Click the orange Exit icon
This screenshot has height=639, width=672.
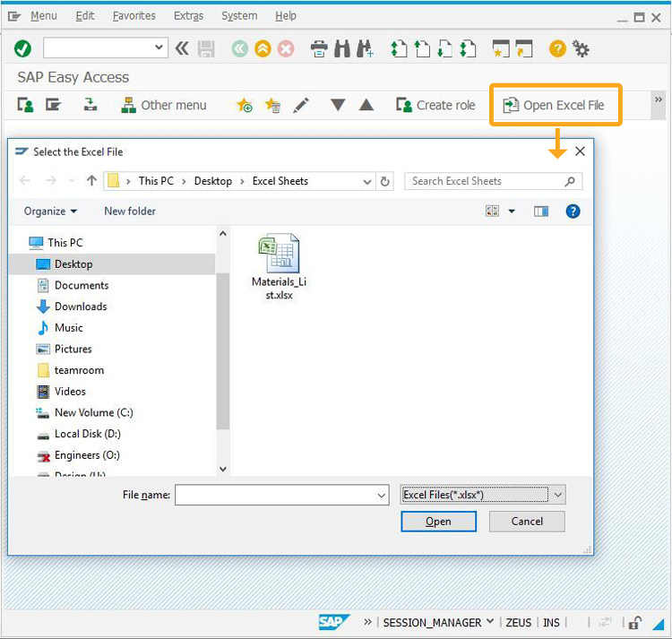pos(263,48)
